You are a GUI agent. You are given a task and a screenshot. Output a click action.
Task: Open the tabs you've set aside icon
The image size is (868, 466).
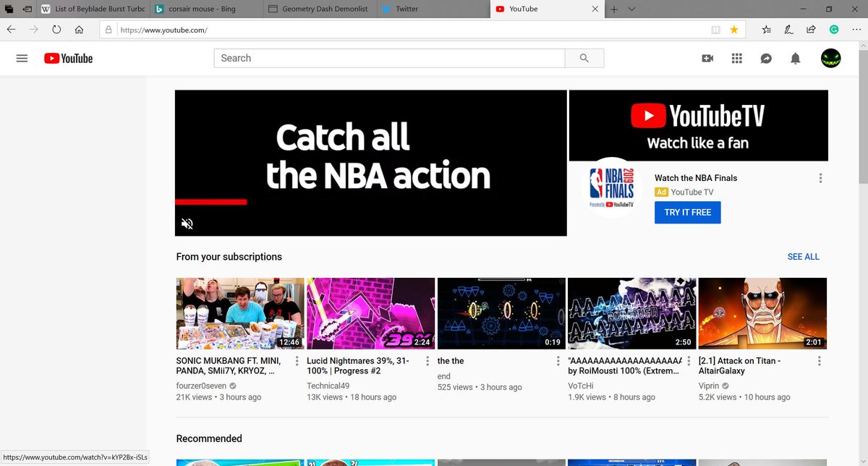click(9, 9)
